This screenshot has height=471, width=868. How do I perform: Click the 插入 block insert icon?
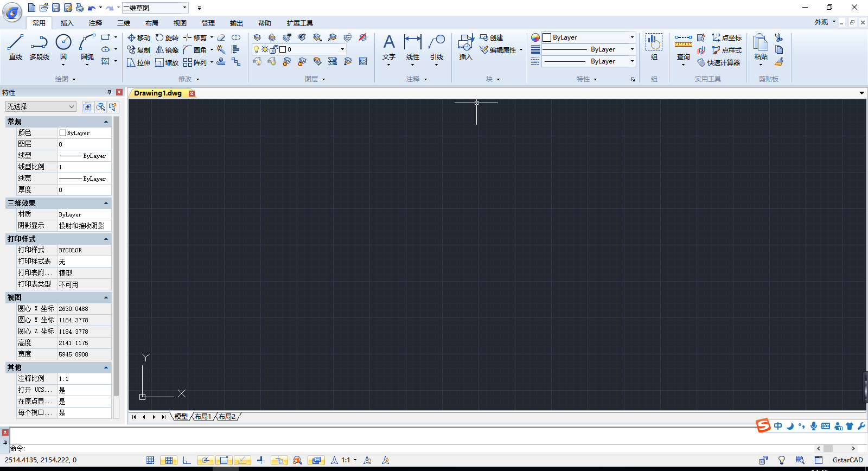click(x=466, y=47)
